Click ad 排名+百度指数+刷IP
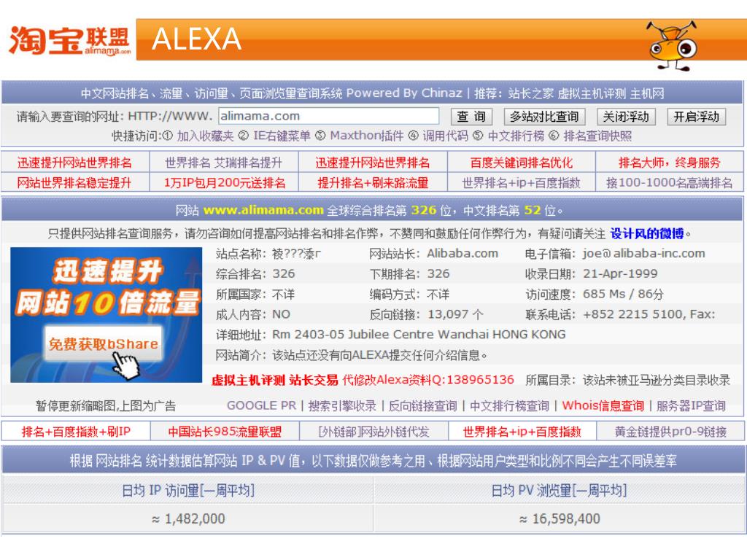Viewport: 747px width, 560px height. tap(76, 432)
